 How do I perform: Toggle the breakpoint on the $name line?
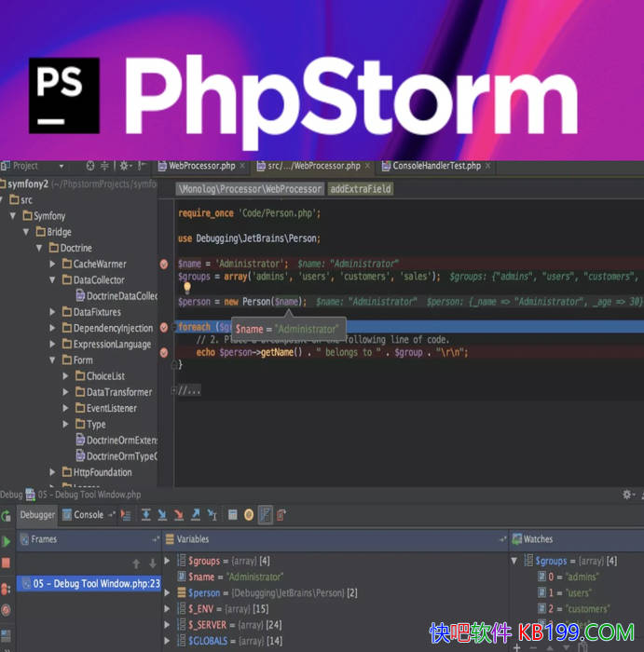[164, 264]
